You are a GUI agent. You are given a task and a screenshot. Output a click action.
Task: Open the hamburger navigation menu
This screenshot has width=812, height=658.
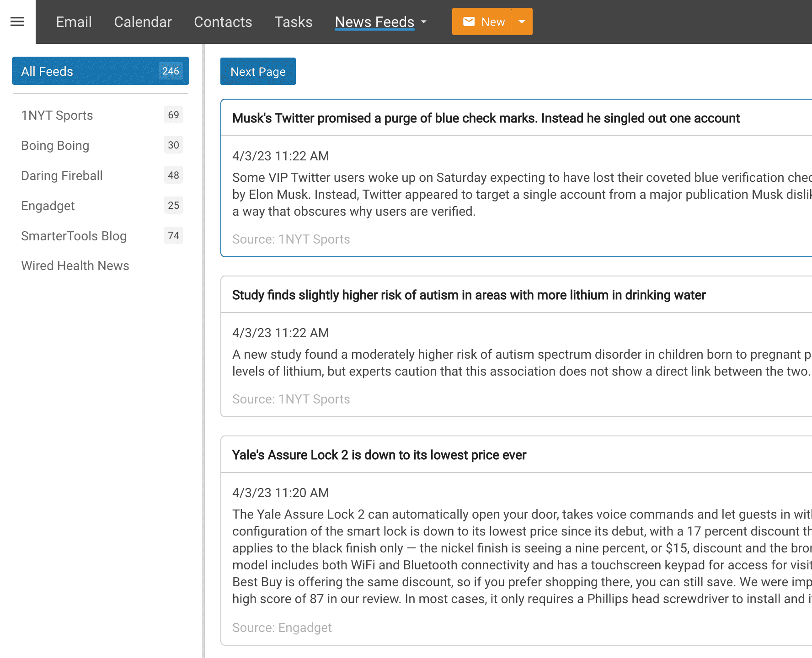click(17, 21)
